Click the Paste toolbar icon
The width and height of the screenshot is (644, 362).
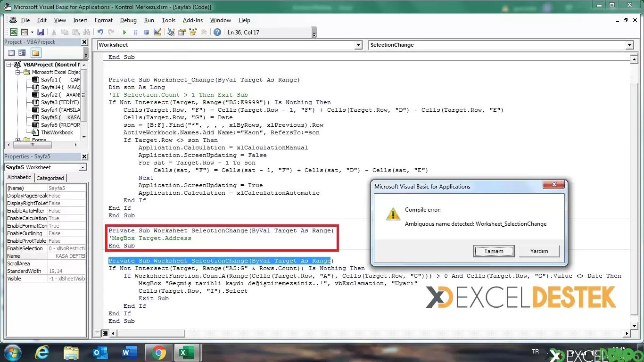[75, 32]
